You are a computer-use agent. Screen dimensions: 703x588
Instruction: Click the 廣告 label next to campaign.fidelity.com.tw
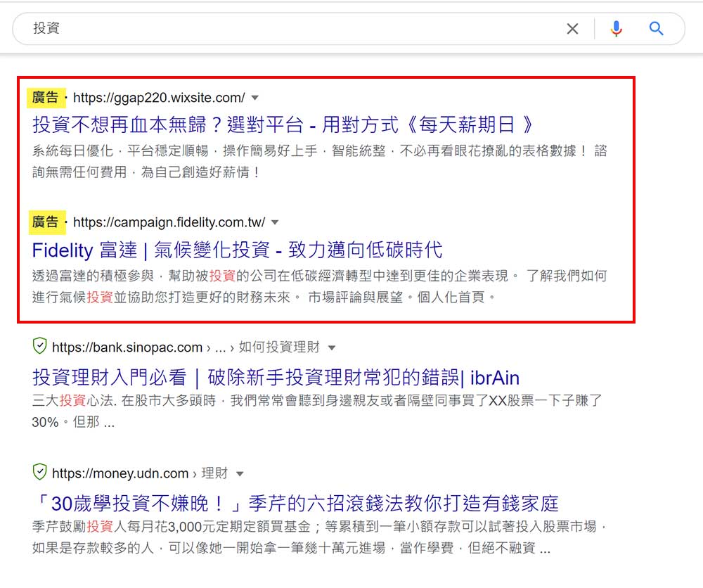pyautogui.click(x=46, y=222)
